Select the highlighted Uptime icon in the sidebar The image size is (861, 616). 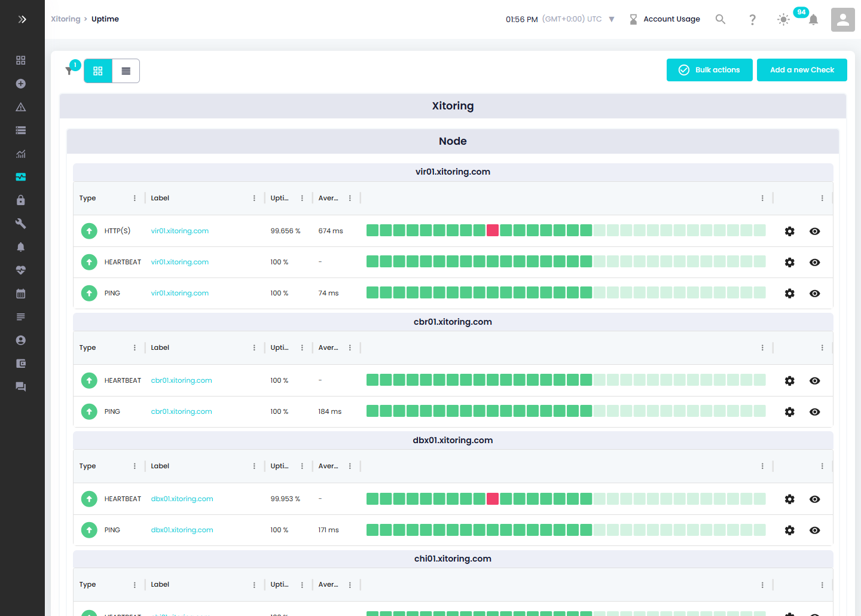coord(21,177)
